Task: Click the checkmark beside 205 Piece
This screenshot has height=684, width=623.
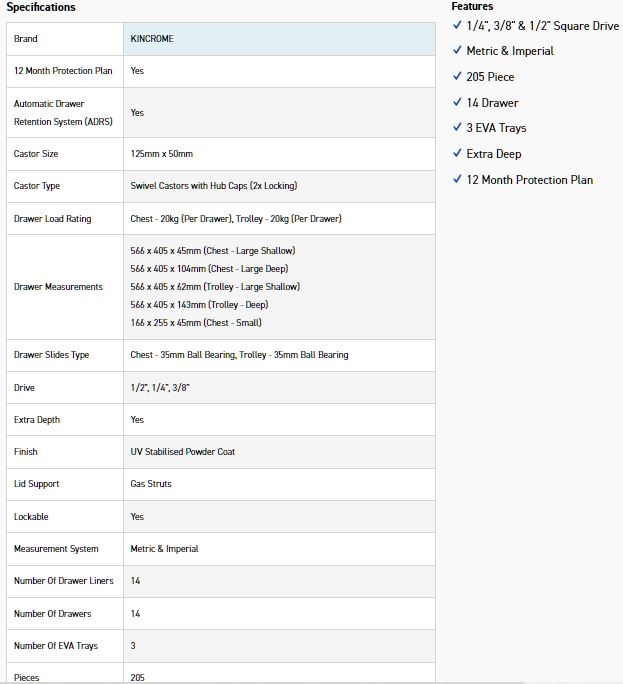Action: tap(458, 76)
